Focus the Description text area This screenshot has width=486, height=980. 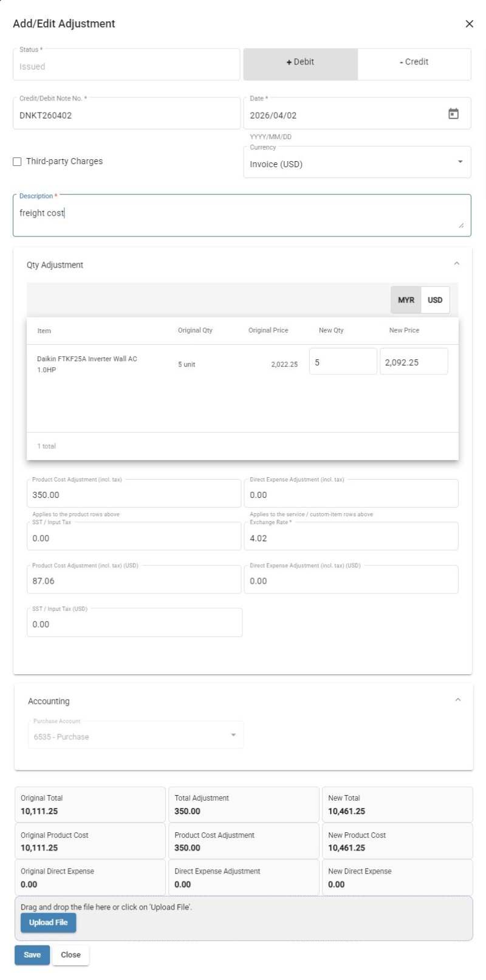tap(242, 215)
